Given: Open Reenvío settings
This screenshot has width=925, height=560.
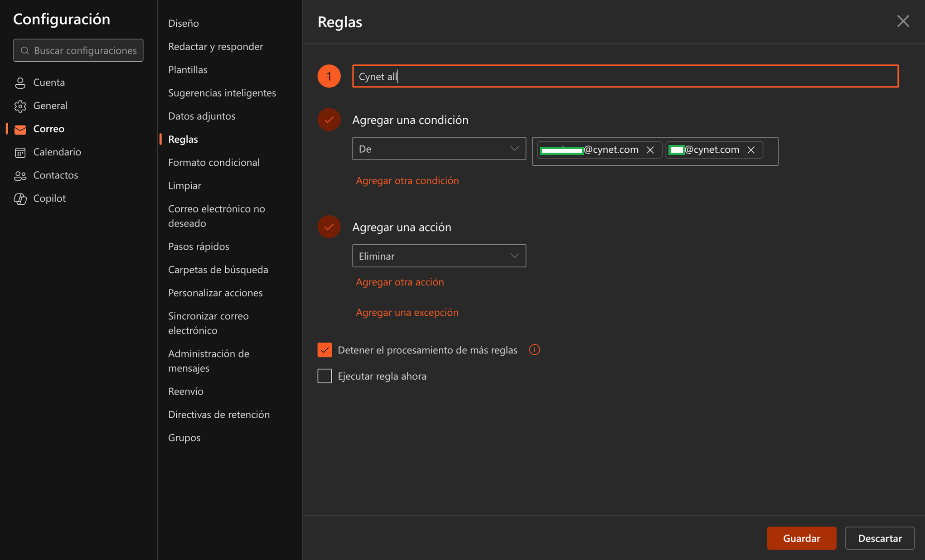Looking at the screenshot, I should 185,391.
